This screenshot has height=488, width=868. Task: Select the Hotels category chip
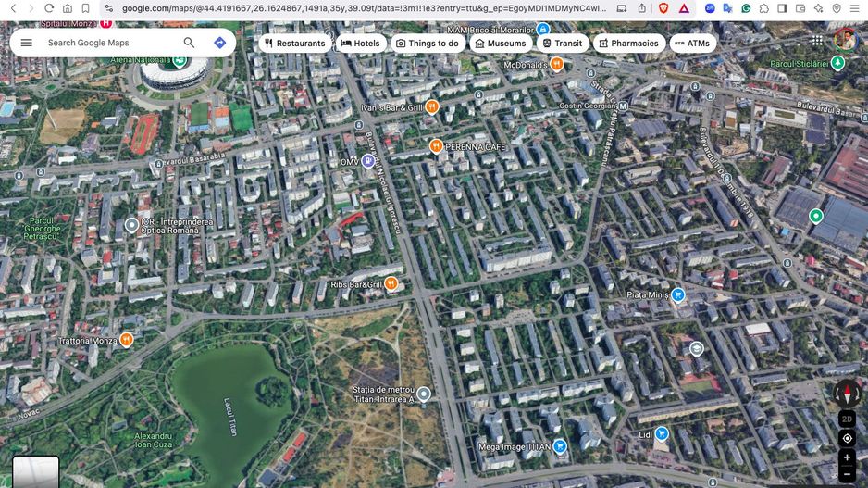360,44
